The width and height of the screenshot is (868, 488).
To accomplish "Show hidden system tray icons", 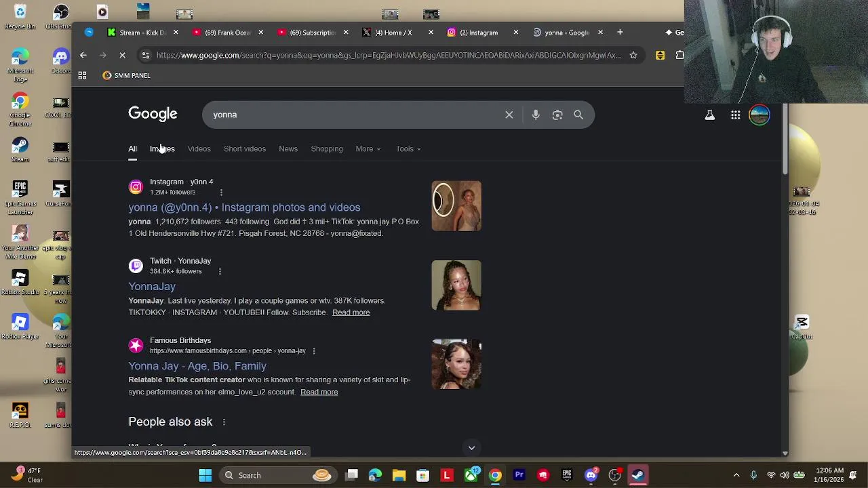I will (x=736, y=475).
